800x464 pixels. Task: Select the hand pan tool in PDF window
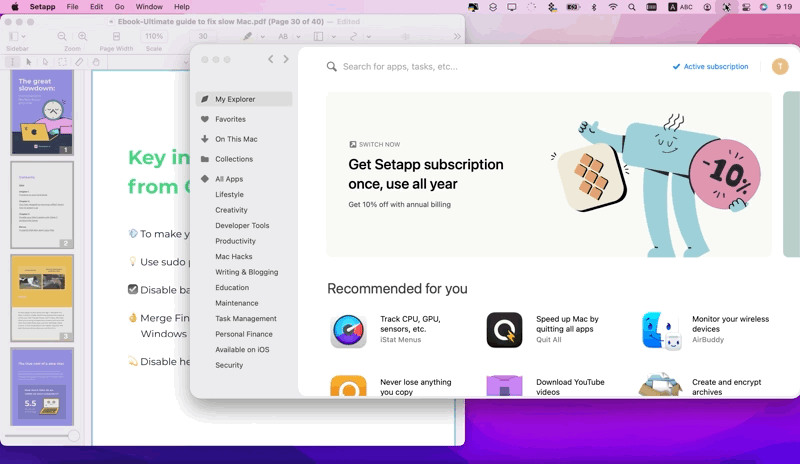[x=96, y=62]
